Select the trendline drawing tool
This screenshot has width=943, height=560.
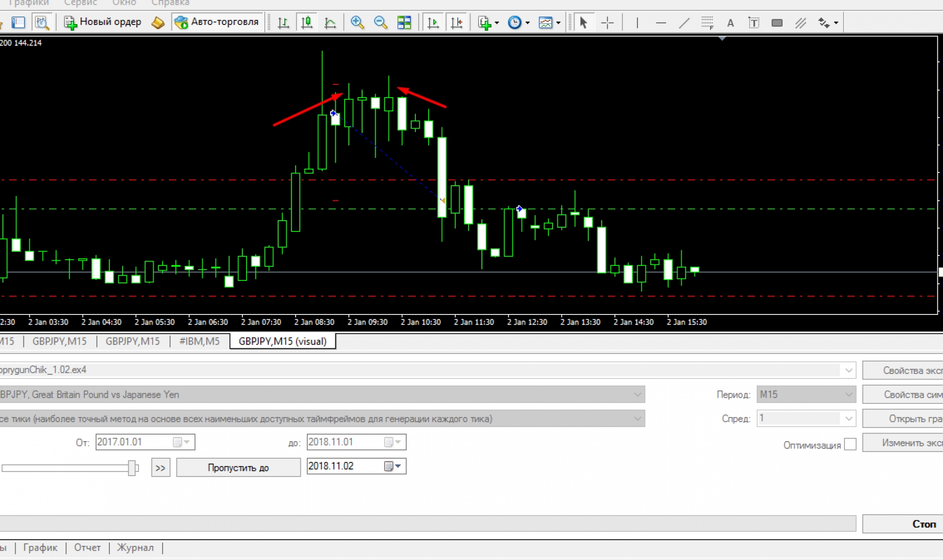tap(684, 22)
